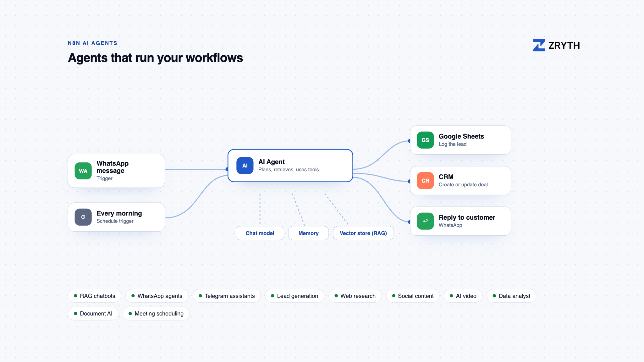Open the AI video tag
Image resolution: width=644 pixels, height=362 pixels.
click(x=463, y=296)
